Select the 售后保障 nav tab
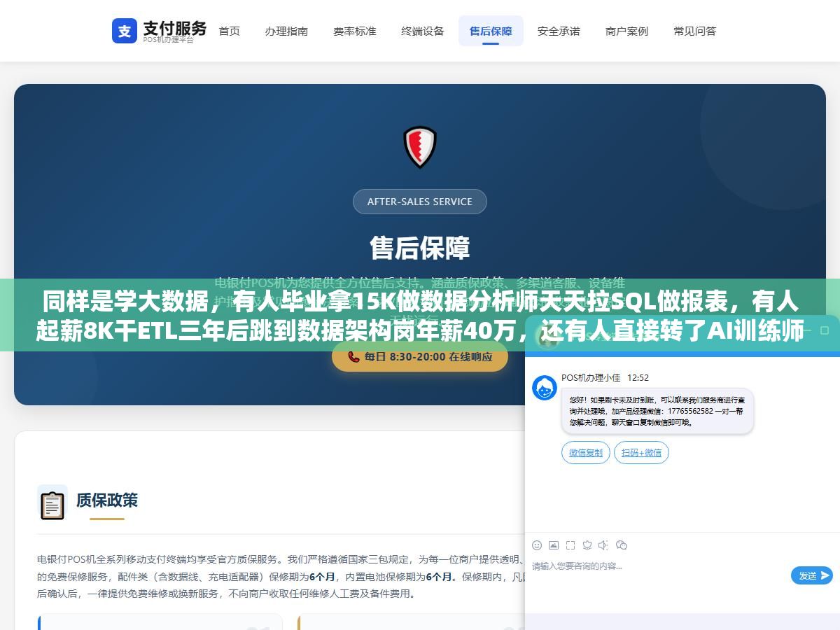The height and width of the screenshot is (630, 840). tap(491, 31)
